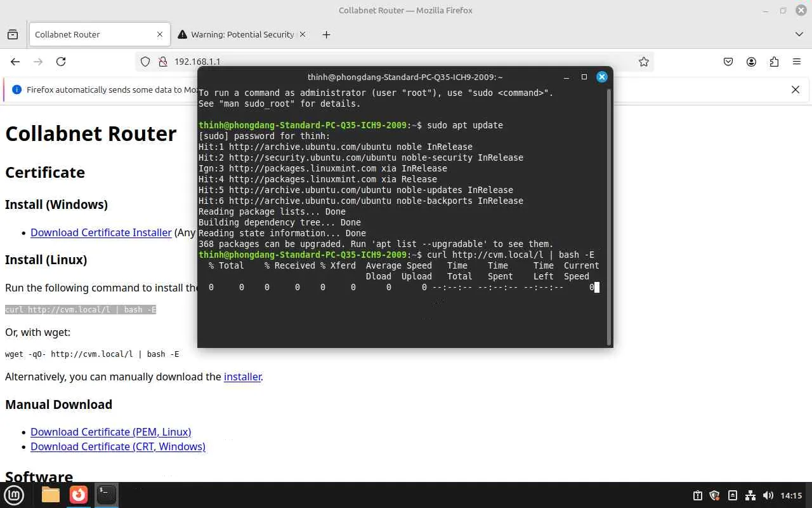This screenshot has width=812, height=508.
Task: Go back one page in Firefox
Action: point(15,62)
